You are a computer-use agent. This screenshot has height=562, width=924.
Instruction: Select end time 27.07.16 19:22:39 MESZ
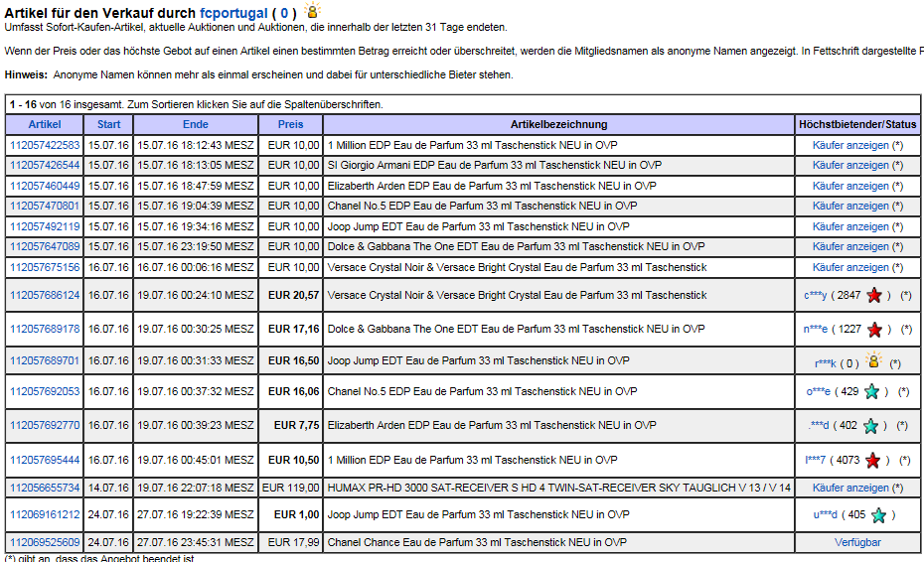[x=196, y=514]
